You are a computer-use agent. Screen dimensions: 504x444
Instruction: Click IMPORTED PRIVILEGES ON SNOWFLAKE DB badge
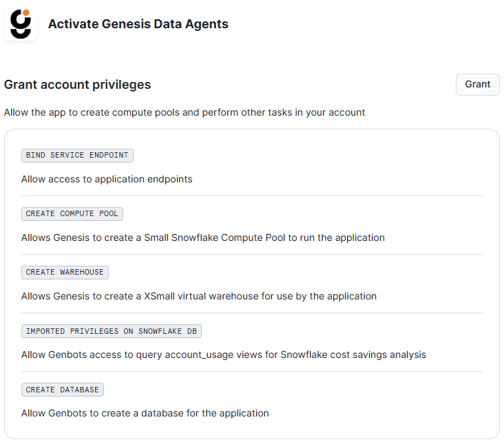pos(112,331)
